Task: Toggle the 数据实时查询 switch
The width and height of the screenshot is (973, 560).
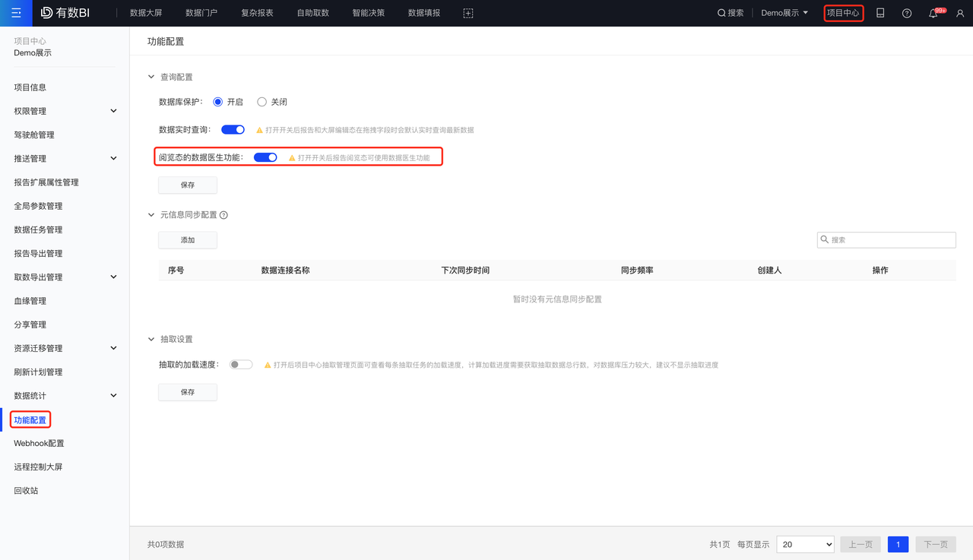Action: click(x=233, y=130)
